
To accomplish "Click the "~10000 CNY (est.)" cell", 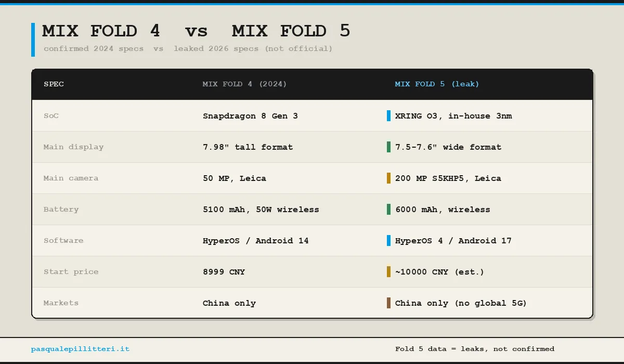I will pos(439,271).
